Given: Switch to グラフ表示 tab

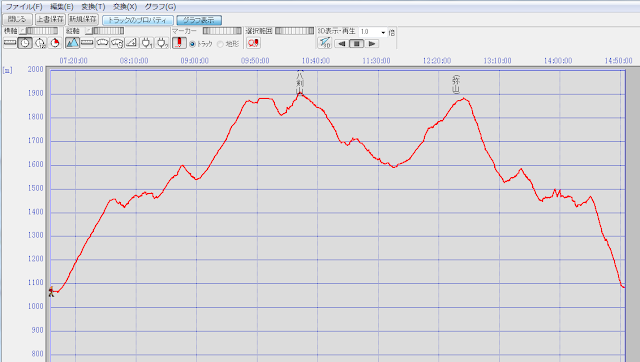Looking at the screenshot, I should click(199, 20).
